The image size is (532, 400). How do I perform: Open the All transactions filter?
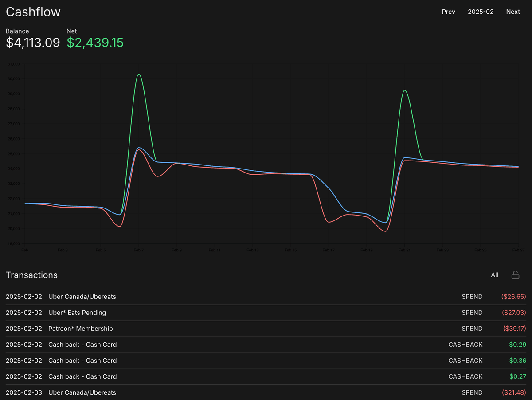(494, 275)
